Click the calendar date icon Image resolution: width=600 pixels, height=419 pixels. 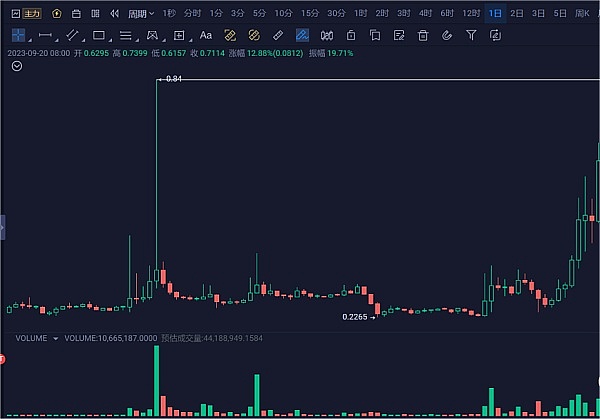(x=76, y=14)
